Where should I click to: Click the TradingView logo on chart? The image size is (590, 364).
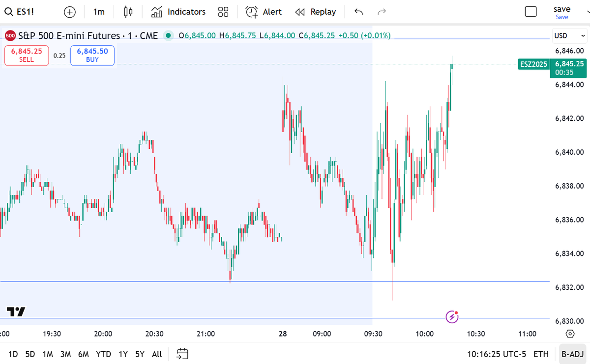pos(16,311)
